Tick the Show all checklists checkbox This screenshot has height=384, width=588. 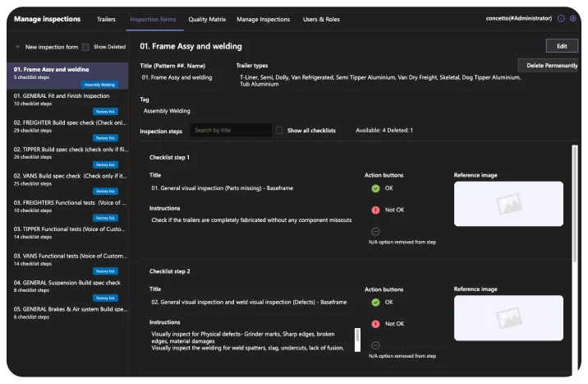click(x=280, y=130)
